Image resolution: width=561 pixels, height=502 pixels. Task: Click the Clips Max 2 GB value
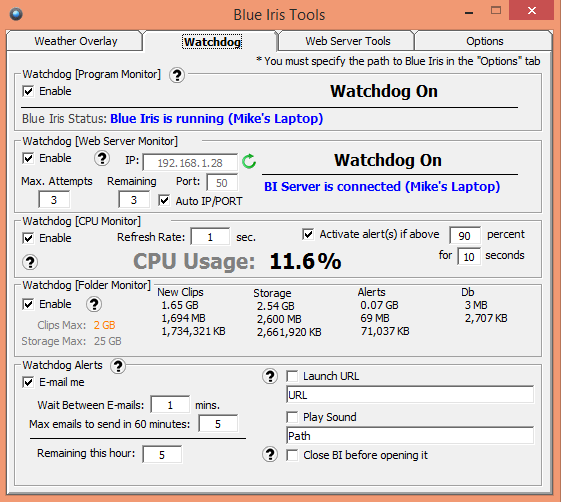point(104,325)
